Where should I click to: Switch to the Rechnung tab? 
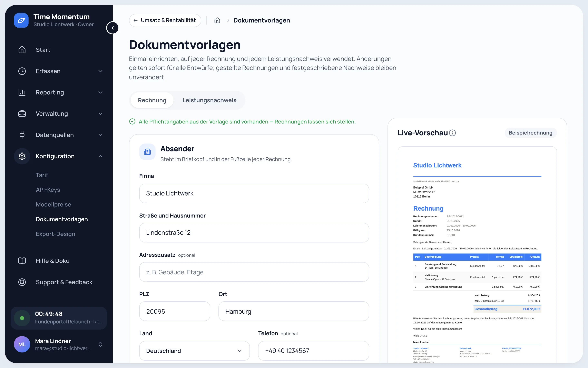(152, 100)
